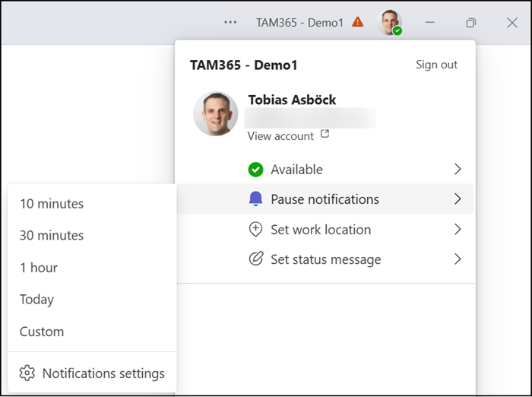Click the green Available status icon
532x397 pixels.
point(255,170)
